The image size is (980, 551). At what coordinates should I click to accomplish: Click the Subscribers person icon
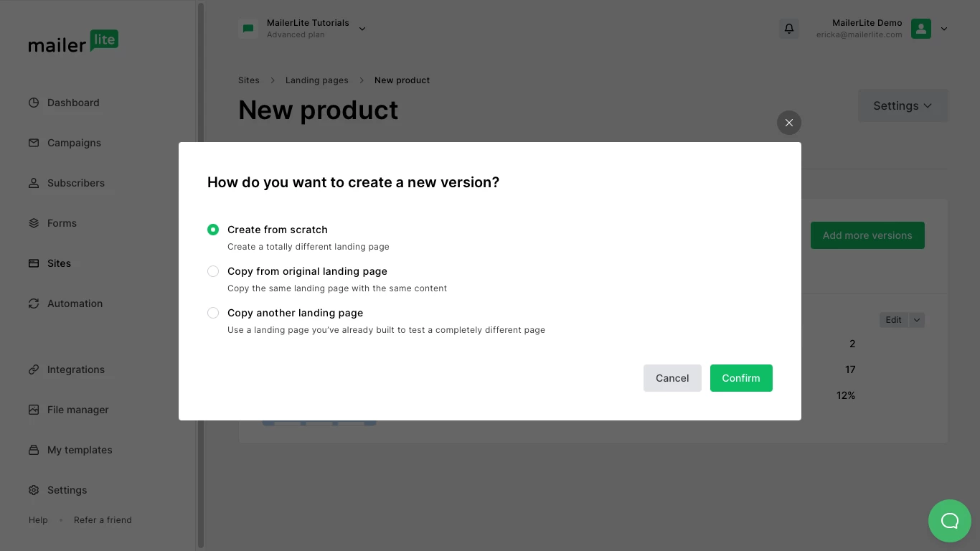click(x=34, y=183)
